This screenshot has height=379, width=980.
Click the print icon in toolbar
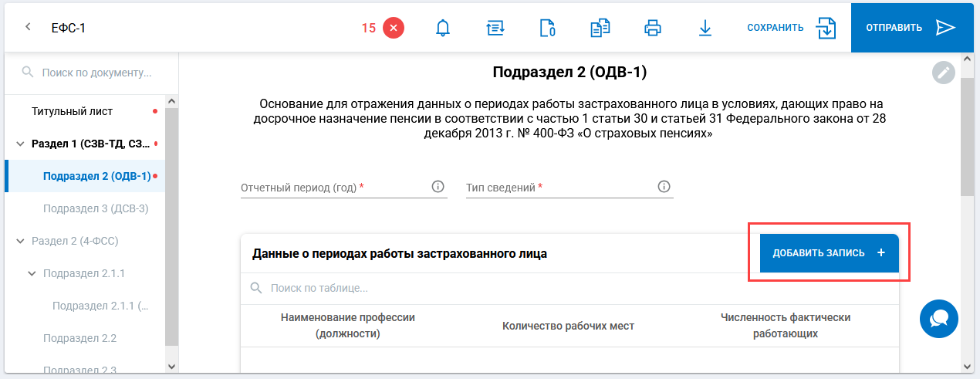pos(653,28)
